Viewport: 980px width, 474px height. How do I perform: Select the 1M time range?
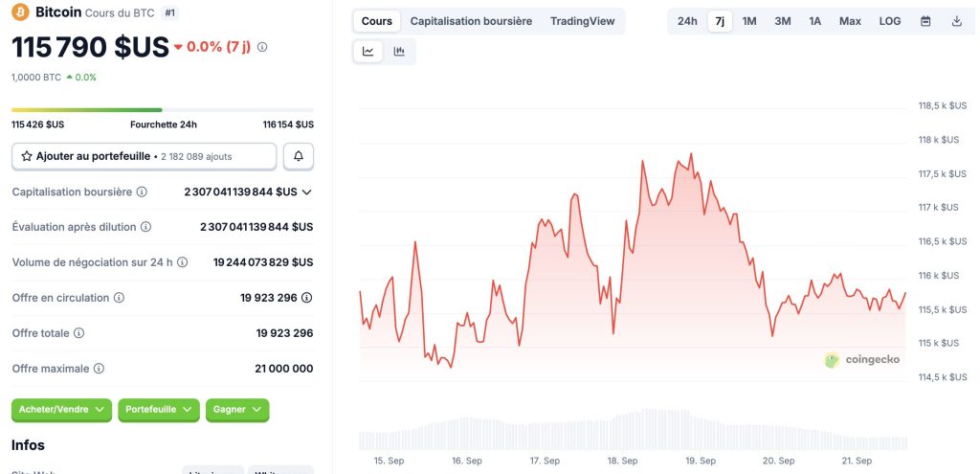click(x=749, y=21)
